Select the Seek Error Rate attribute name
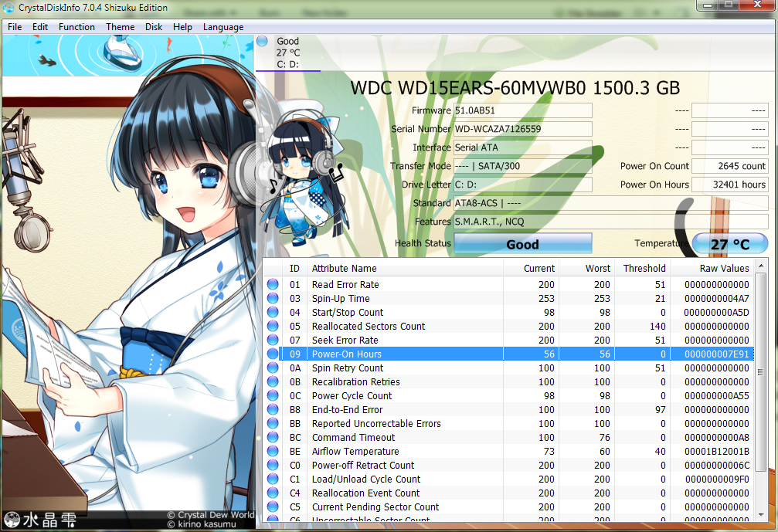778x532 pixels. (x=345, y=340)
